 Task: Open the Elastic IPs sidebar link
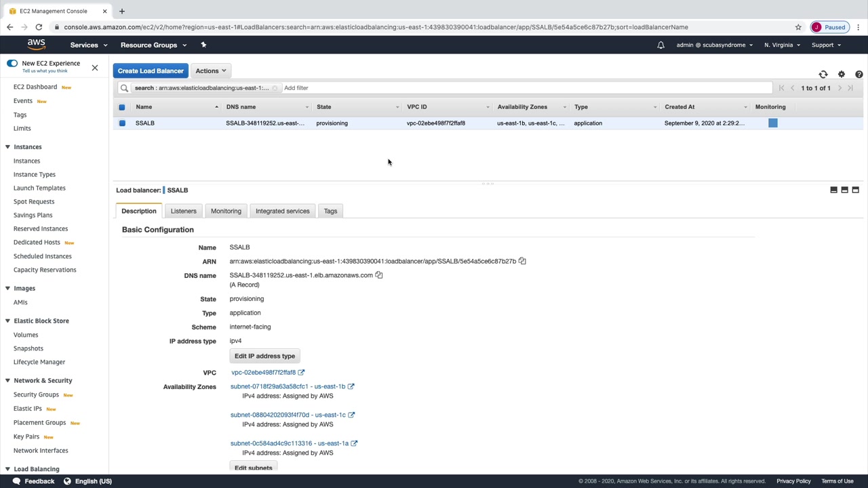coord(28,409)
